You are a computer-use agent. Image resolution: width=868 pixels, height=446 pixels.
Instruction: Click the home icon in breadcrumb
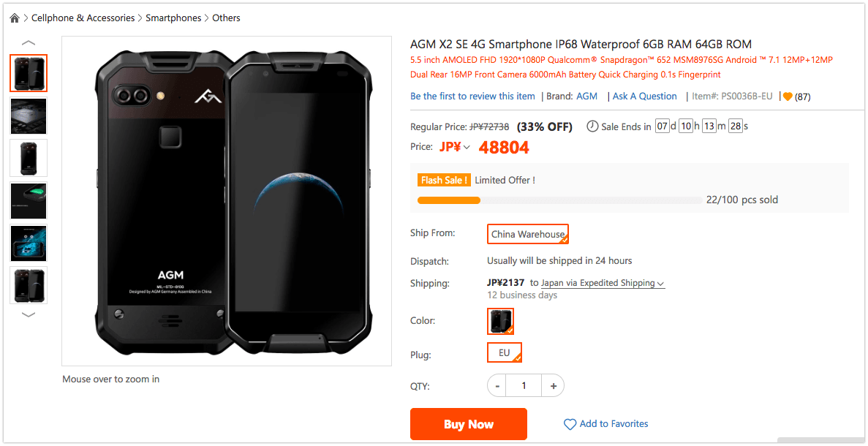click(x=15, y=18)
